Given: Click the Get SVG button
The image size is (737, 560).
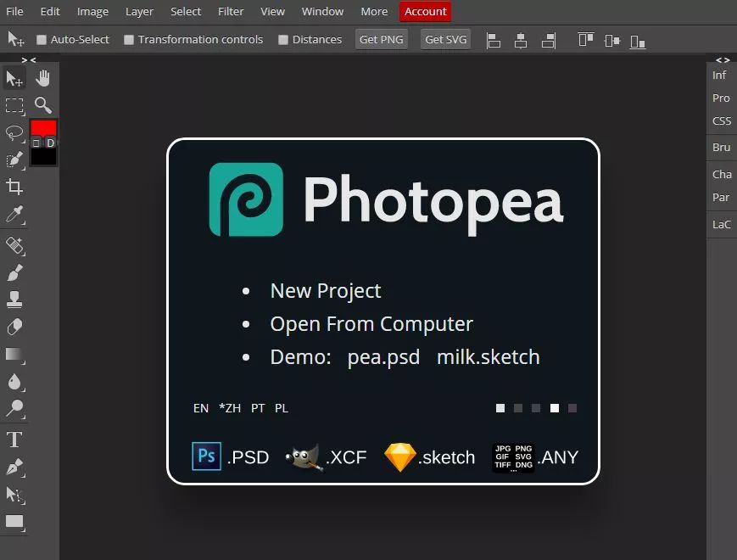Looking at the screenshot, I should [x=445, y=40].
